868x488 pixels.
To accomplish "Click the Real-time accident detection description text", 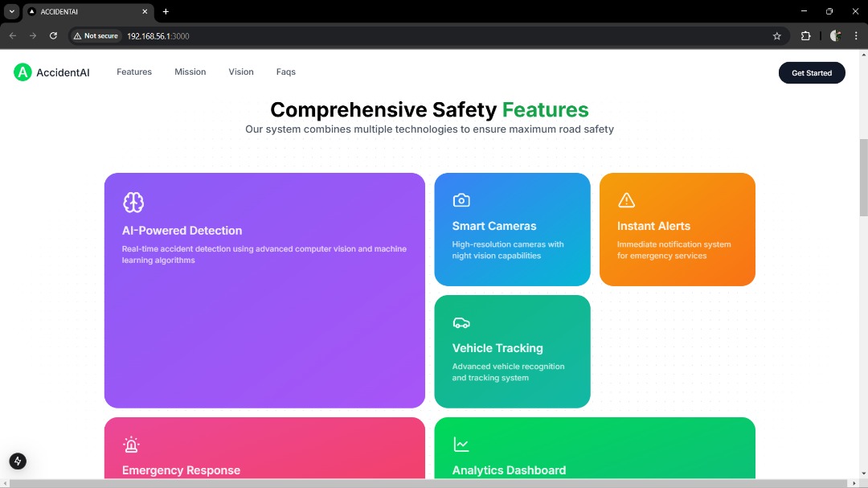I will pyautogui.click(x=264, y=254).
